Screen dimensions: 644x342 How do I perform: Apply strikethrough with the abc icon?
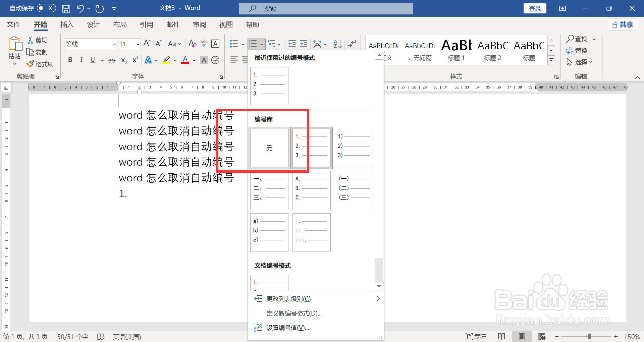112,60
